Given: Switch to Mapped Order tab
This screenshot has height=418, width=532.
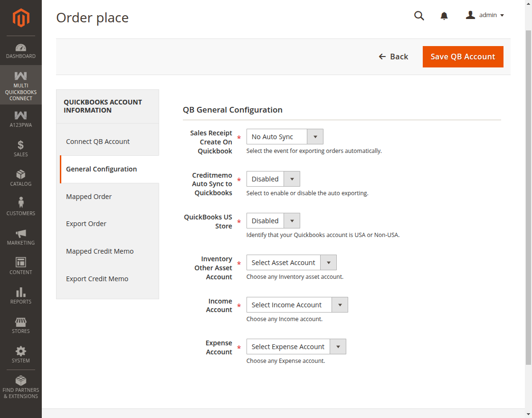Looking at the screenshot, I should (x=89, y=197).
